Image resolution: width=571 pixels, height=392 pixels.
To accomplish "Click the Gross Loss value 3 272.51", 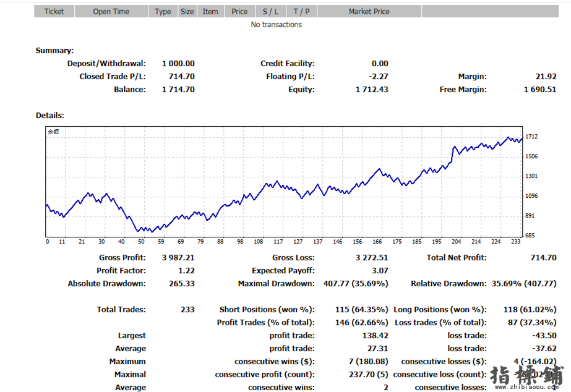I will pyautogui.click(x=372, y=258).
